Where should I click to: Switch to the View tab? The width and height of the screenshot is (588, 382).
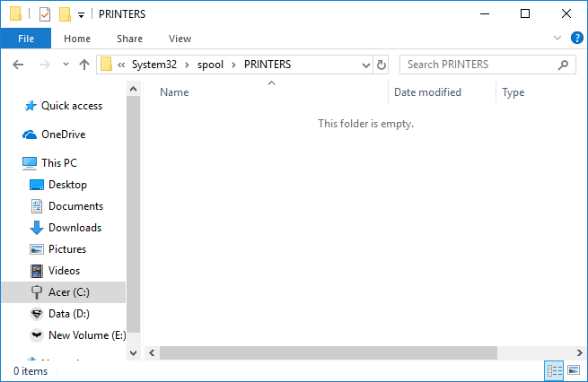click(180, 39)
